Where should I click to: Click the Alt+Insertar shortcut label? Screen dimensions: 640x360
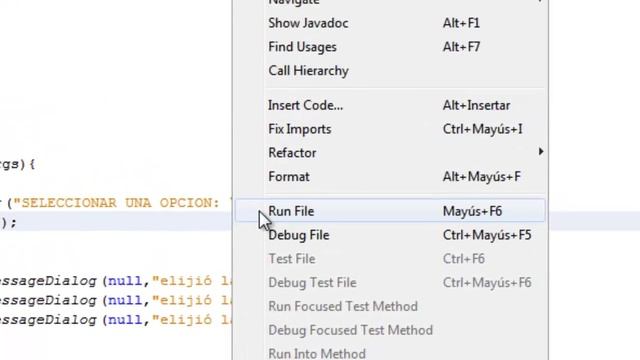(476, 105)
